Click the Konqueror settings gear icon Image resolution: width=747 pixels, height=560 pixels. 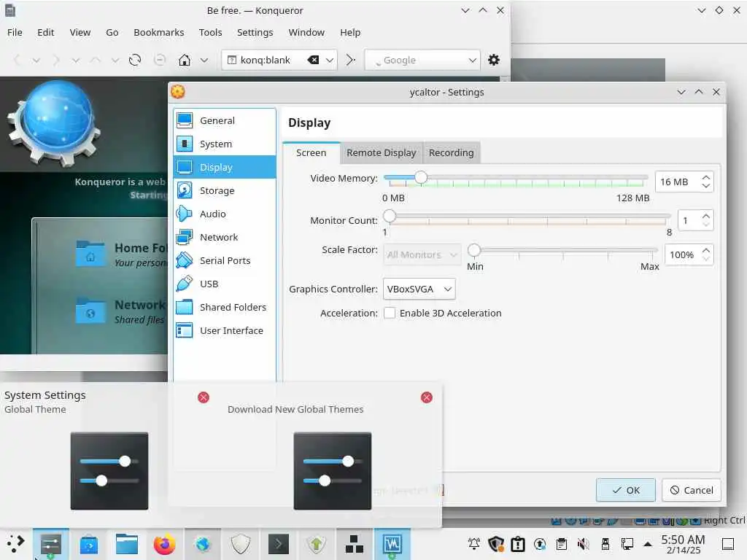click(494, 60)
